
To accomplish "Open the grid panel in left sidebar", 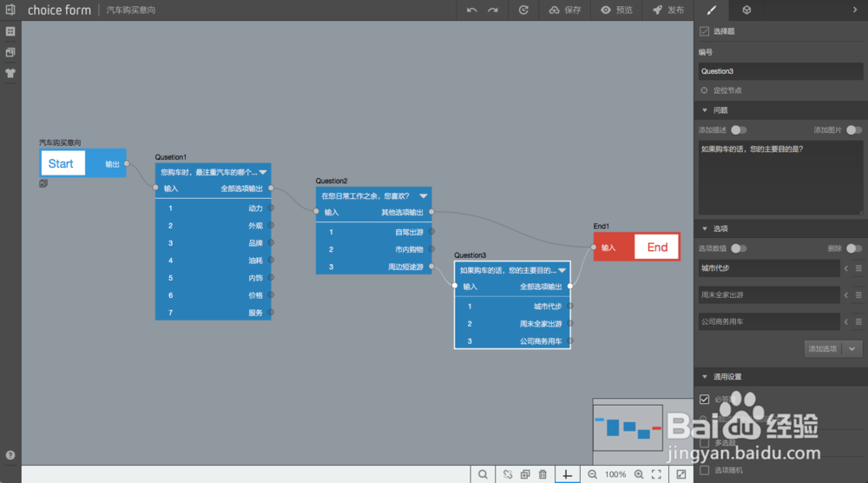I will 10,31.
